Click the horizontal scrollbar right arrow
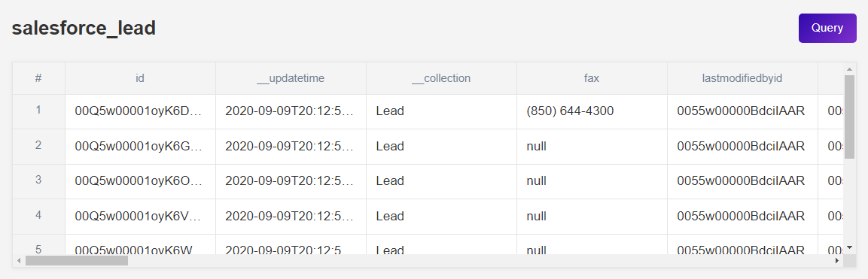The image size is (868, 279). click(x=837, y=260)
